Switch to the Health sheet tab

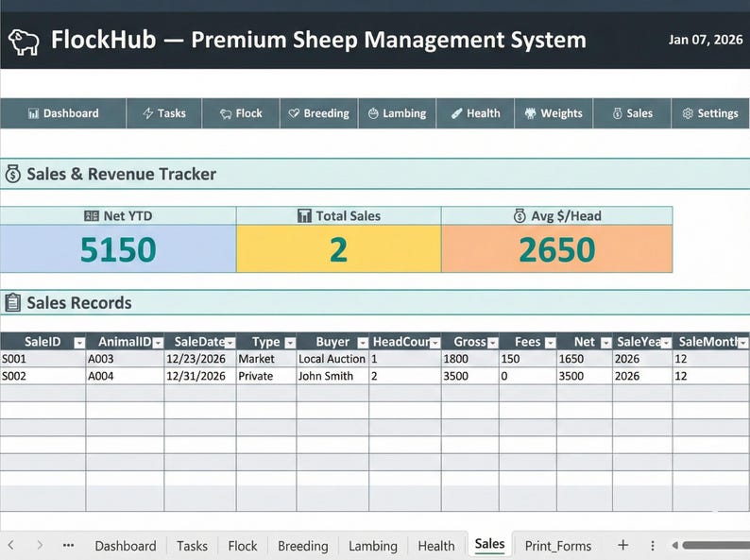coord(436,546)
